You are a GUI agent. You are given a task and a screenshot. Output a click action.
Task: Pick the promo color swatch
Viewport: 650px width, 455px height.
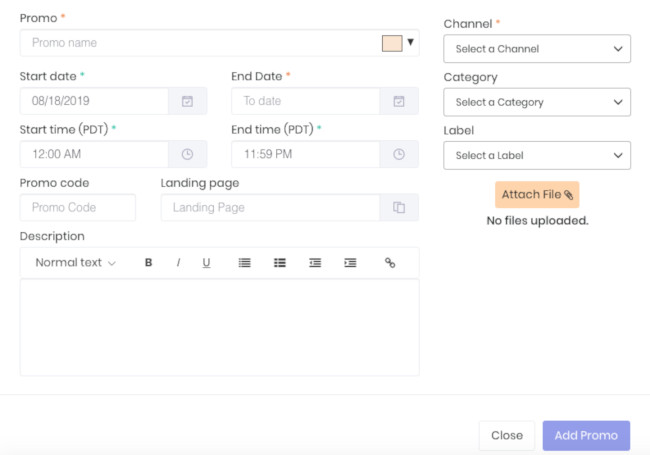click(392, 43)
